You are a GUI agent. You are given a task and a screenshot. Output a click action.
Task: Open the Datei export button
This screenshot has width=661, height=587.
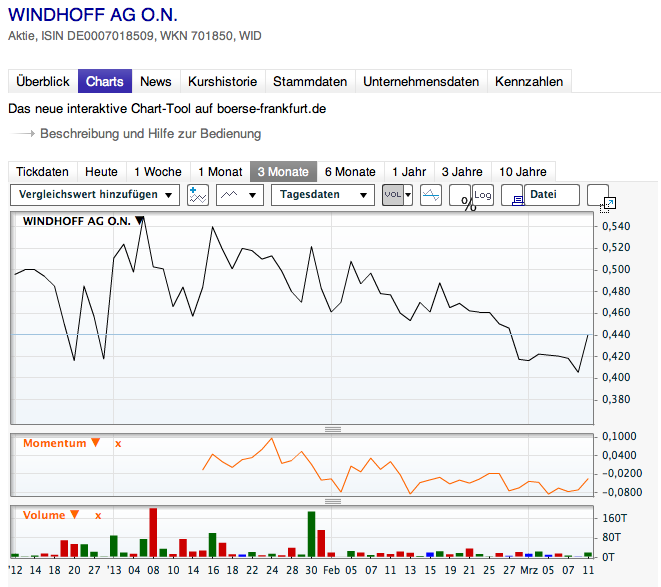tap(552, 195)
